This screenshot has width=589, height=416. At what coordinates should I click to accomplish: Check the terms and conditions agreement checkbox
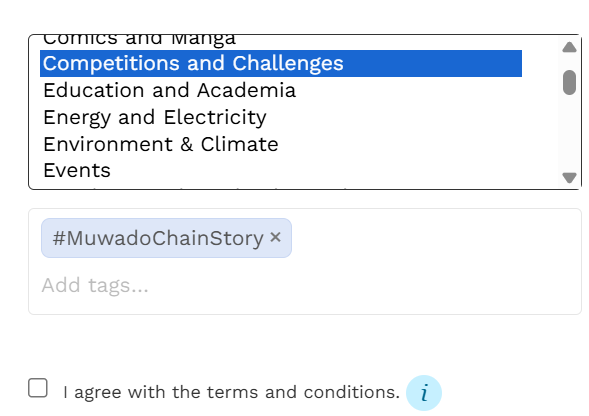click(38, 388)
